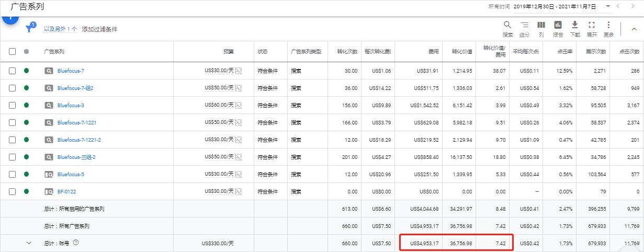Check the Bluefocus-7 row checkbox
The width and height of the screenshot is (644, 252).
pyautogui.click(x=12, y=71)
